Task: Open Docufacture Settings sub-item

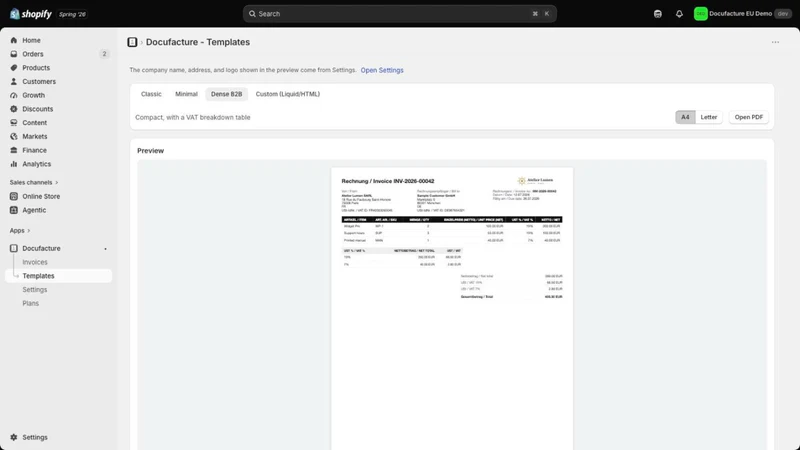Action: [x=35, y=289]
